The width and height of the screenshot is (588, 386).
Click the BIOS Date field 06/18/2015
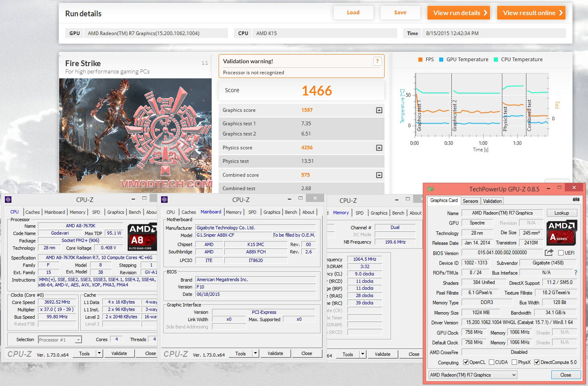(x=255, y=294)
